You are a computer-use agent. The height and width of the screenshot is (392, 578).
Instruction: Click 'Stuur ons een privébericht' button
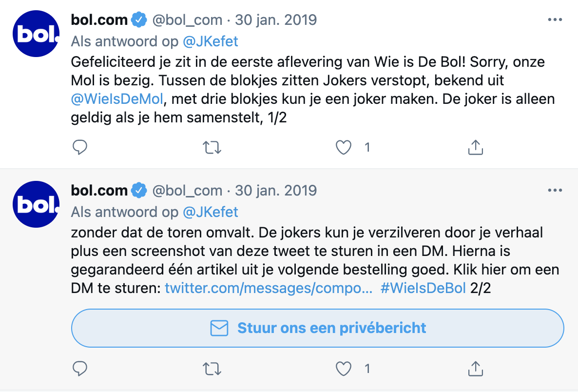317,328
